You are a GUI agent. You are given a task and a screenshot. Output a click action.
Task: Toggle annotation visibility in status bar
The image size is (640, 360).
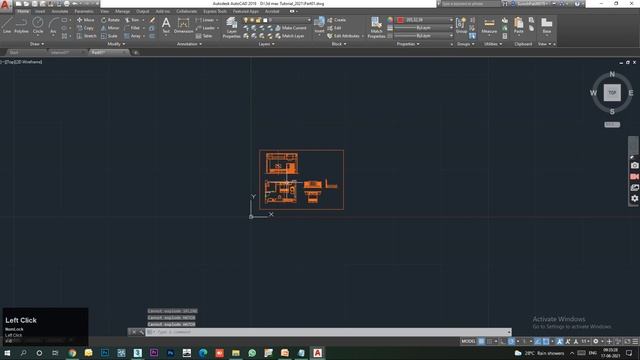560,341
